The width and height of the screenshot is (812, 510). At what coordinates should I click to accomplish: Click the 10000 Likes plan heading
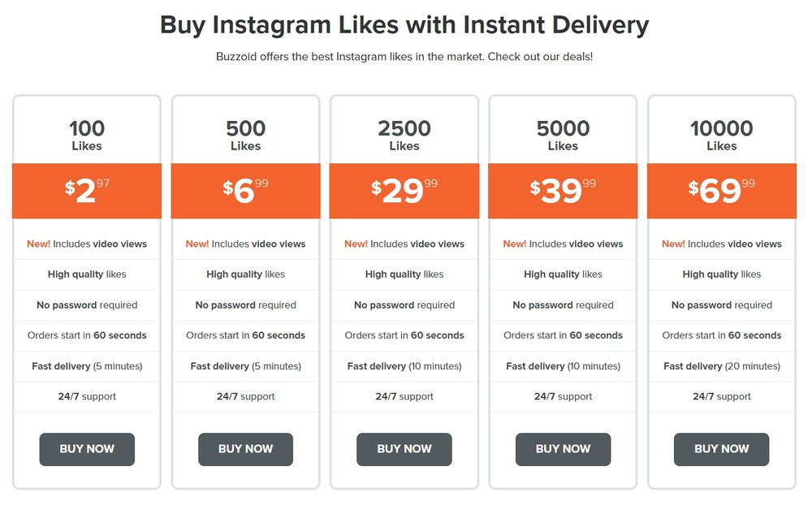point(721,135)
